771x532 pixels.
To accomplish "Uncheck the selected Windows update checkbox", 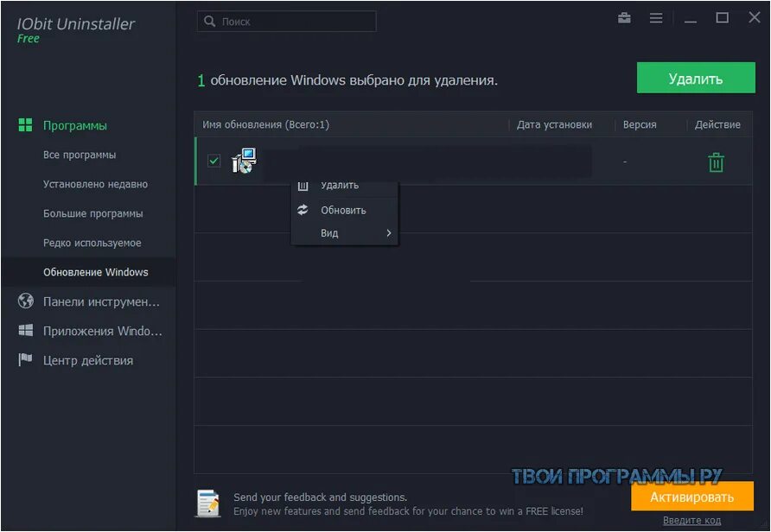I will pos(213,161).
